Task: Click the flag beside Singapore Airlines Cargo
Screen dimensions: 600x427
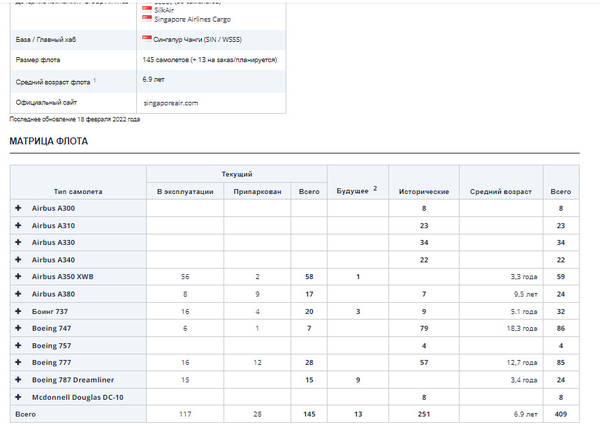Action: pyautogui.click(x=147, y=18)
